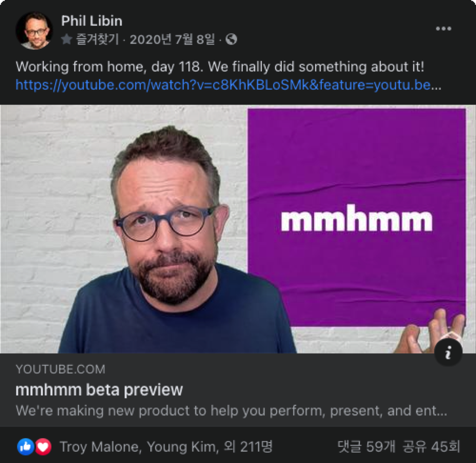Image resolution: width=476 pixels, height=463 pixels.
Task: Open the mmhmm beta preview title
Action: coord(99,390)
